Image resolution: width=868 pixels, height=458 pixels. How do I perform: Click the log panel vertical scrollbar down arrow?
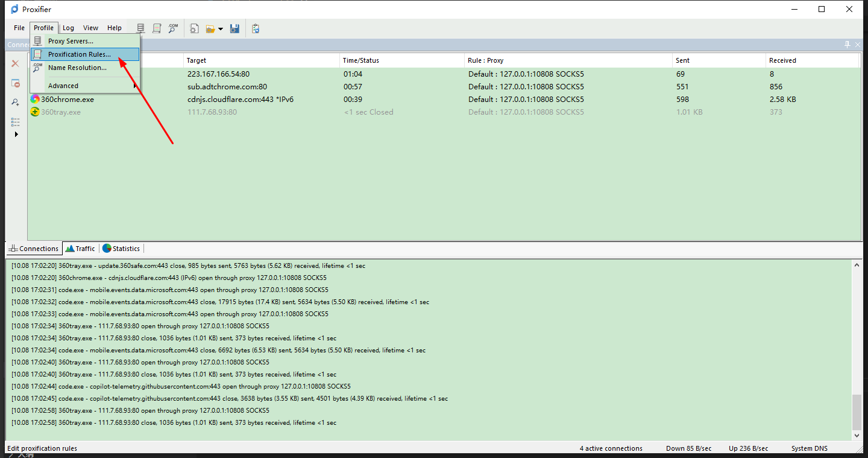point(857,435)
